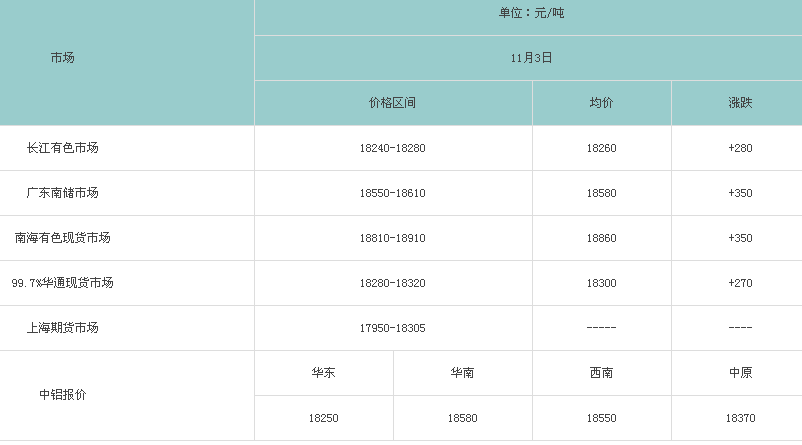The image size is (802, 445).
Task: Select the average price 18860 cell
Action: coord(601,238)
